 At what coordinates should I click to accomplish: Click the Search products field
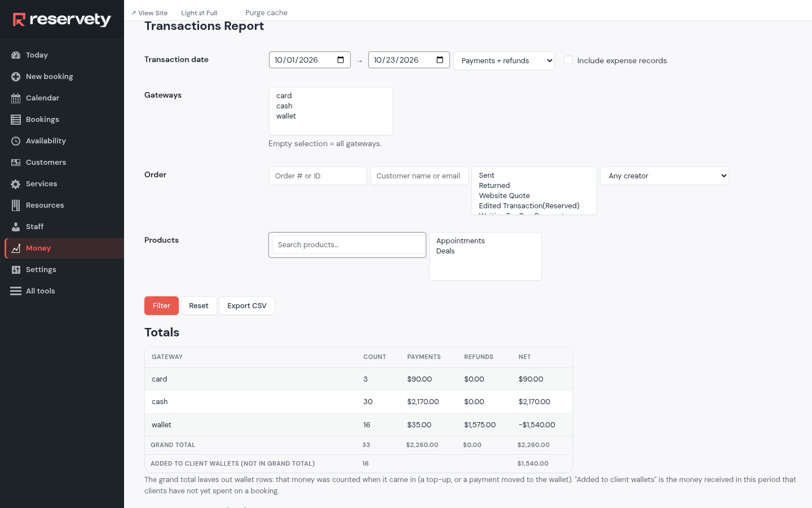(348, 245)
